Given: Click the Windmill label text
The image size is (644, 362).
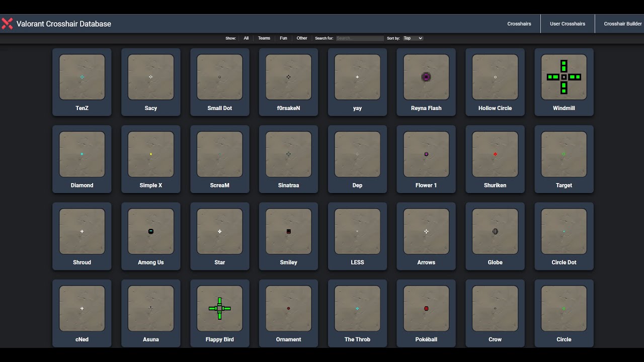Looking at the screenshot, I should (564, 108).
